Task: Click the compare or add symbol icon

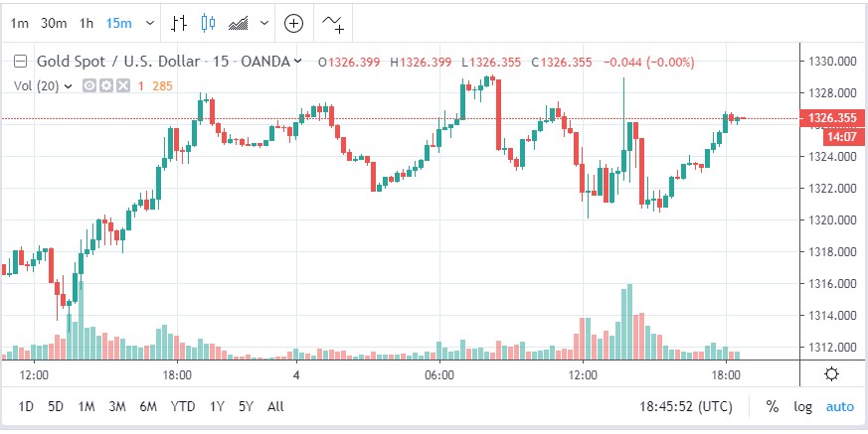Action: [x=294, y=23]
